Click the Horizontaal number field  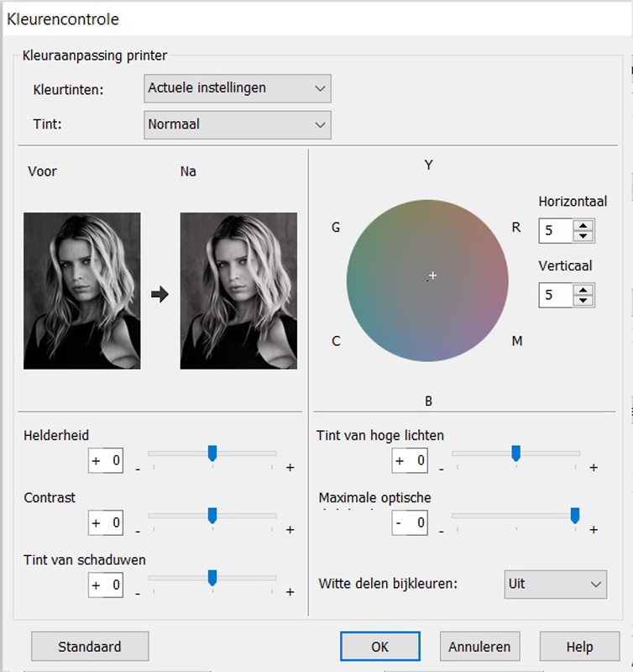coord(556,231)
